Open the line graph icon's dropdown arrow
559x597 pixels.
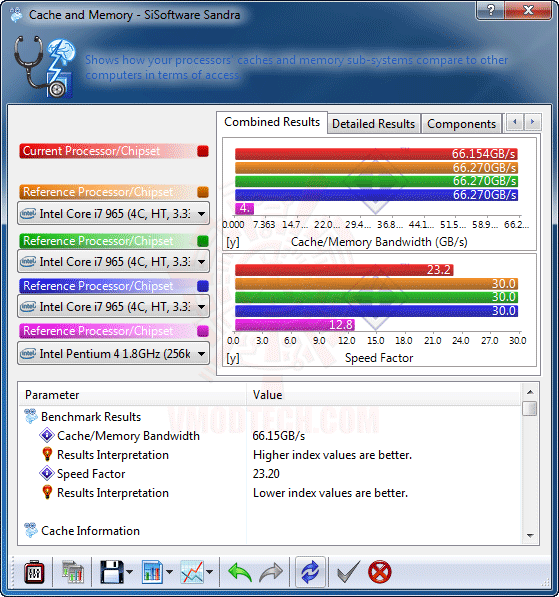(209, 571)
